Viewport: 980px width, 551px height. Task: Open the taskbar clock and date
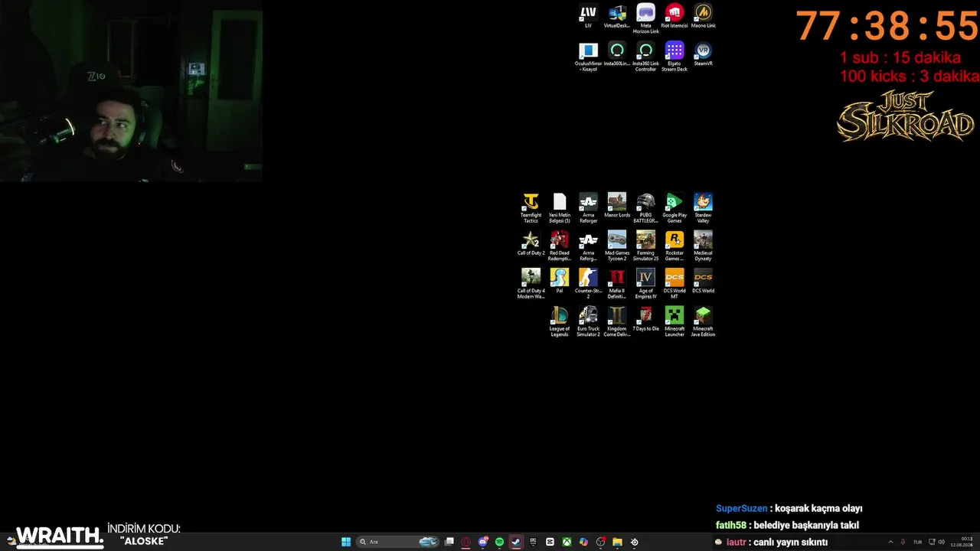click(962, 542)
